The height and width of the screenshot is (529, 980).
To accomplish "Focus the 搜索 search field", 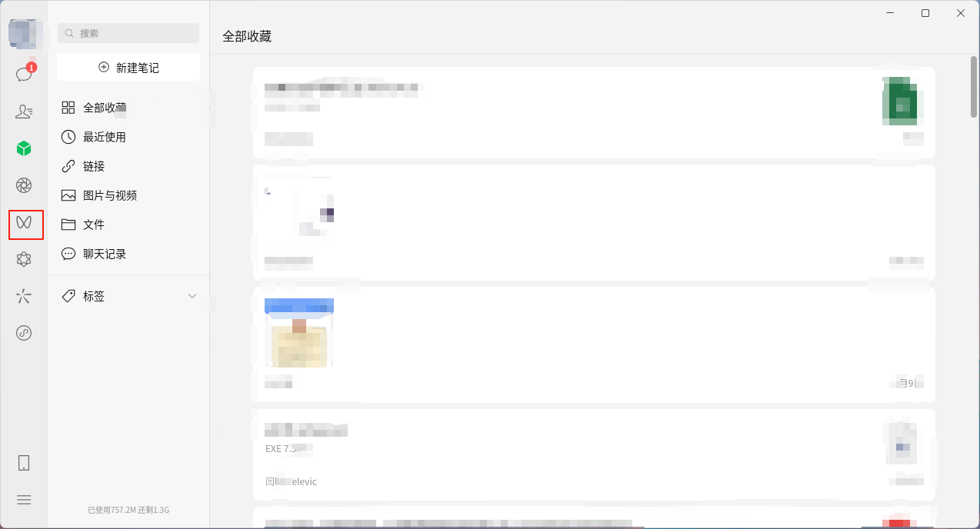I will 128,33.
